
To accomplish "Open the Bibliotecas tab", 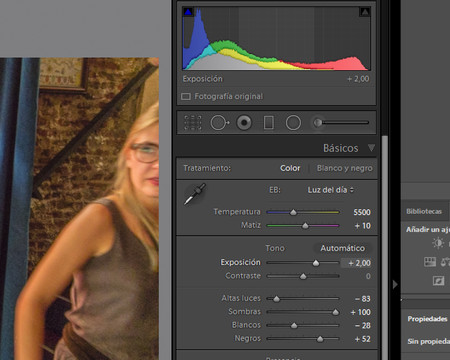I will pyautogui.click(x=424, y=211).
